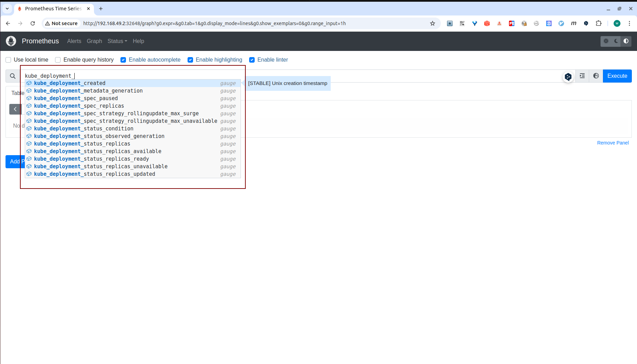The width and height of the screenshot is (637, 364).
Task: Click the metric cube icon beside kube_deployment_status_condition
Action: [29, 128]
